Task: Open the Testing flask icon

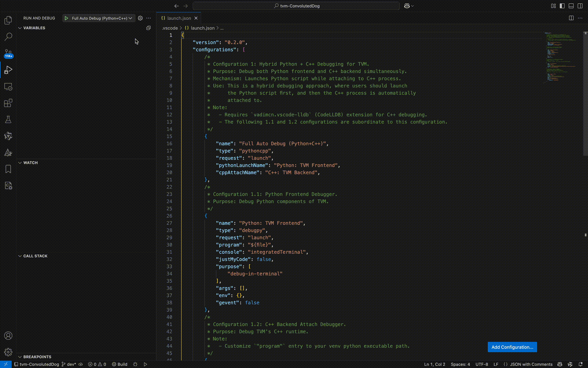Action: click(8, 119)
